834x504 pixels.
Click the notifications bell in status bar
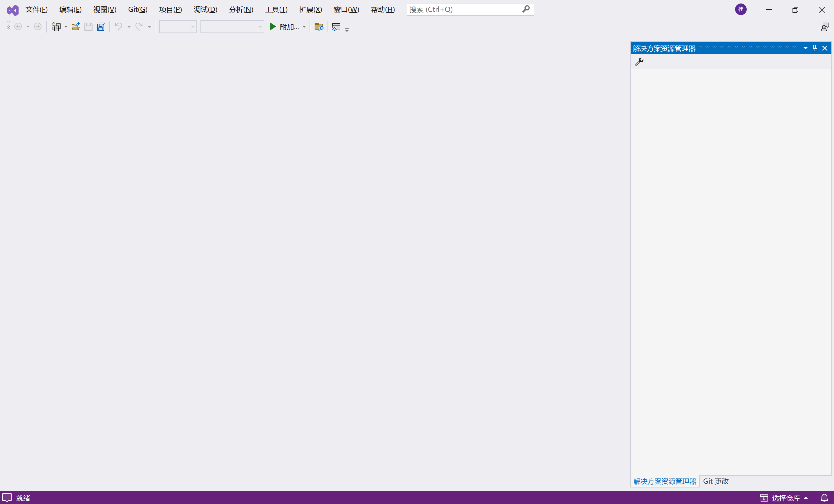pyautogui.click(x=824, y=498)
